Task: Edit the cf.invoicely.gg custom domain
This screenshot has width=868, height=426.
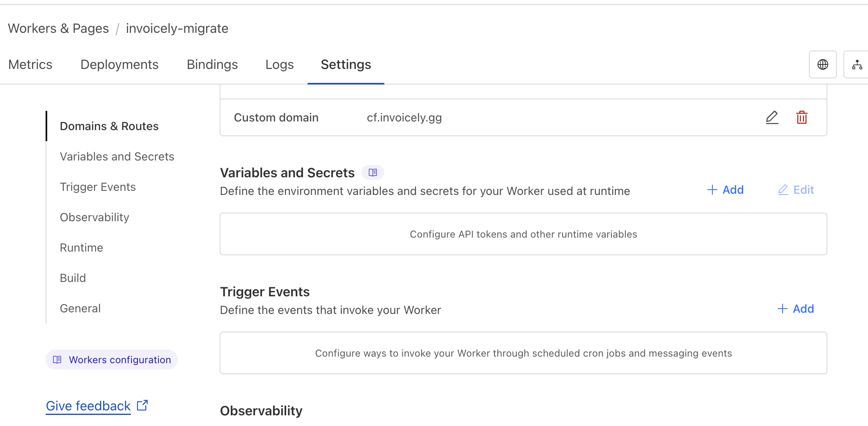Action: point(772,117)
